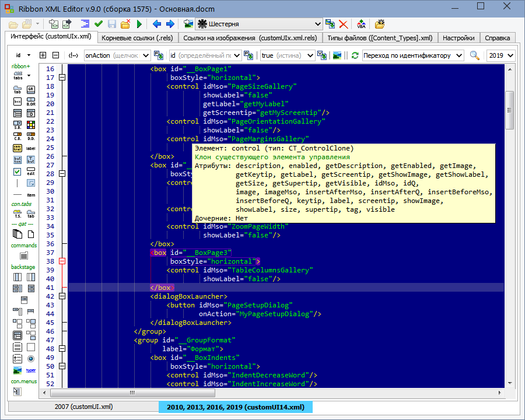Collapse the red fold marker at line 38
525x420 pixels.
[x=62, y=261]
